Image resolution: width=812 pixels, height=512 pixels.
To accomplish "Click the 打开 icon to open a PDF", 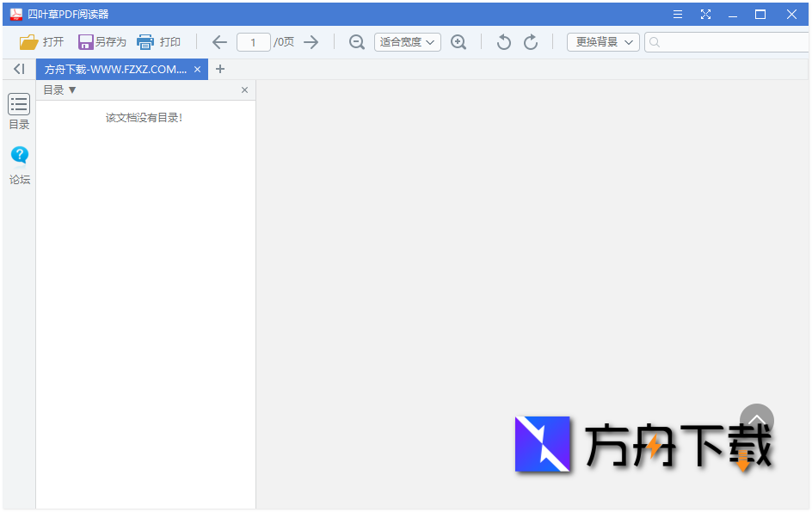I will (x=26, y=41).
